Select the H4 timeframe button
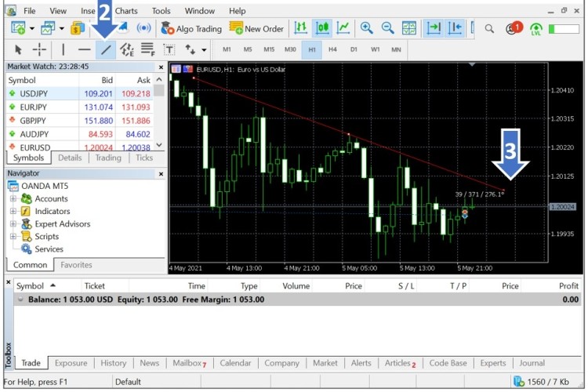This screenshot has width=588, height=392. pos(332,49)
